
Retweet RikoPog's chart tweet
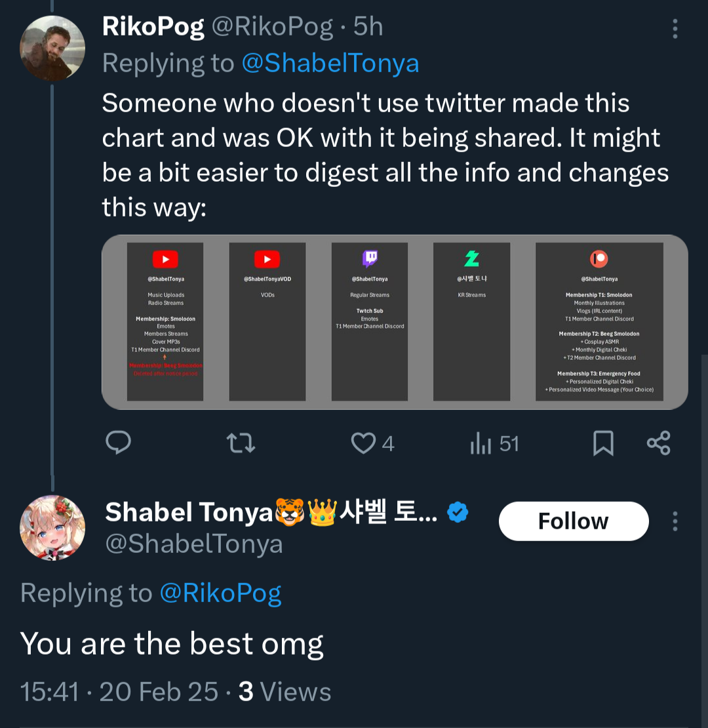click(241, 443)
